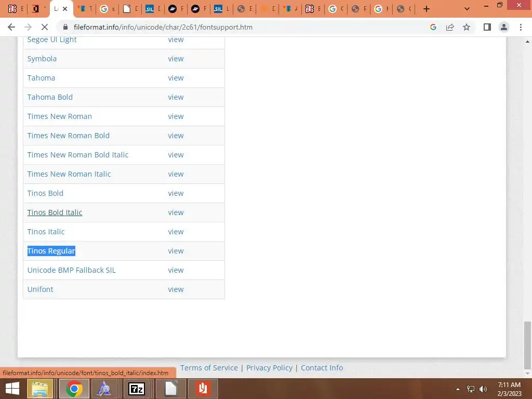
Task: Open the volume tray icon
Action: click(483, 389)
